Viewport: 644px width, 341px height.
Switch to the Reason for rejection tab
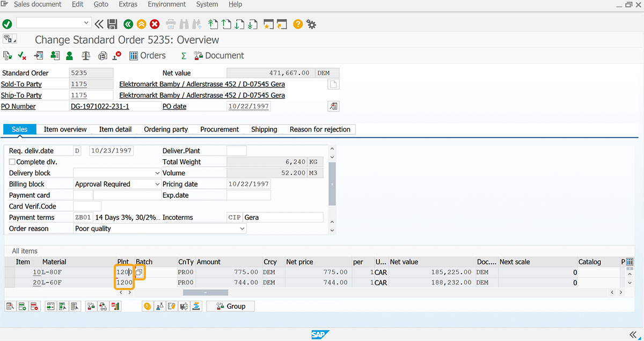[320, 129]
